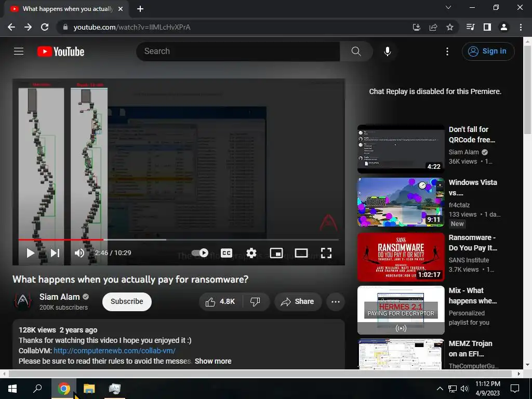Screen dimensions: 532x399
Task: Open the Siam Alam channel name link
Action: 60,297
